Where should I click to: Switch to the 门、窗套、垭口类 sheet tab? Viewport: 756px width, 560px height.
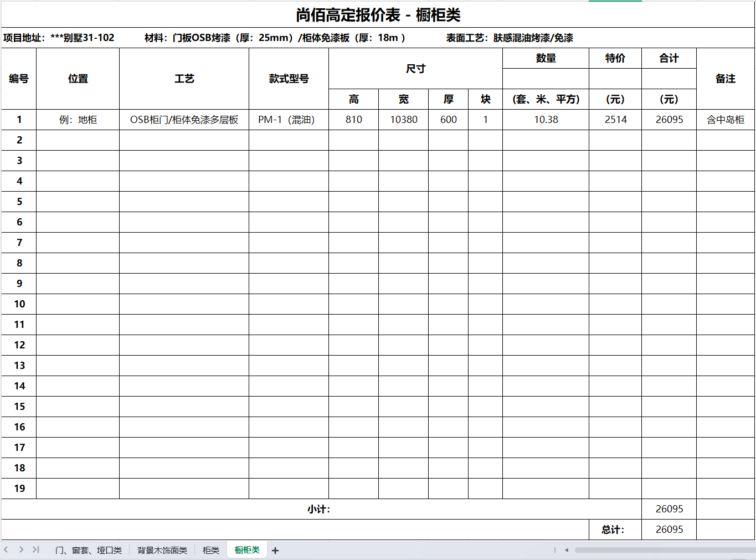click(x=89, y=550)
